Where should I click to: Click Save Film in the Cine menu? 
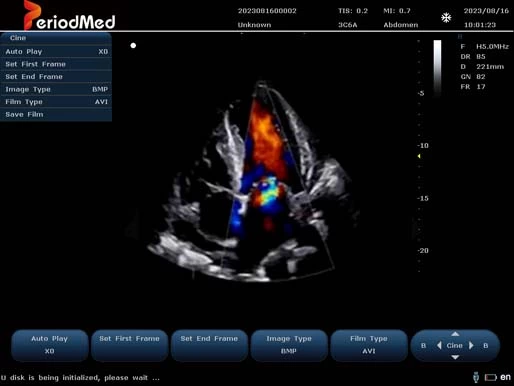click(56, 115)
